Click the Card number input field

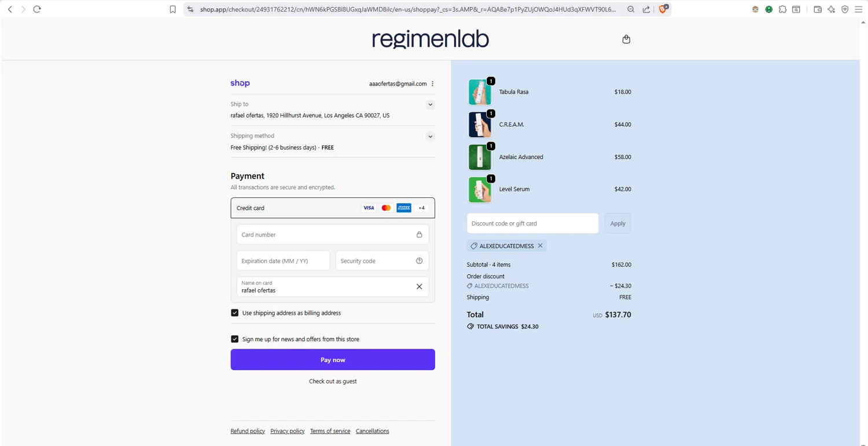(333, 235)
